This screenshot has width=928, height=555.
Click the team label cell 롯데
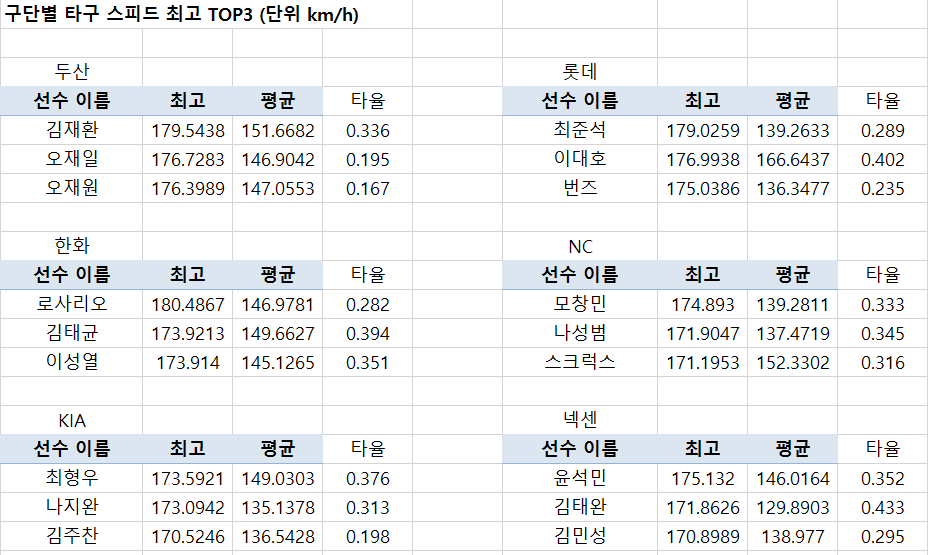click(x=580, y=72)
